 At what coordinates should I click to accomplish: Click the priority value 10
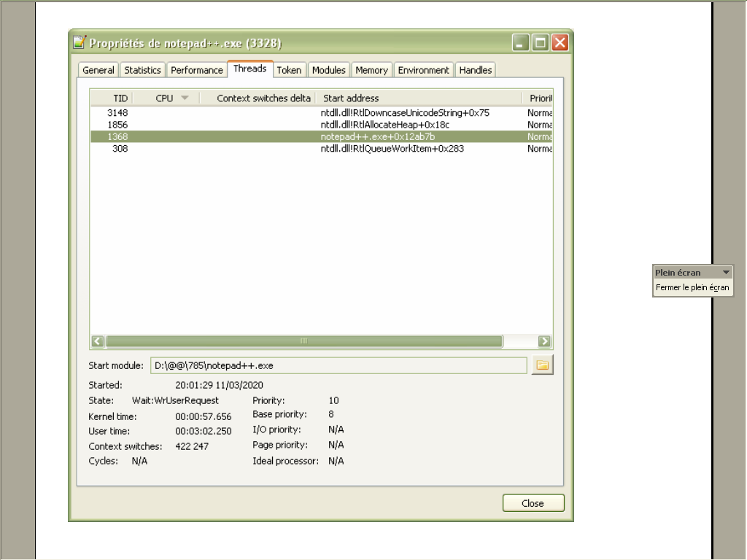pyautogui.click(x=333, y=400)
